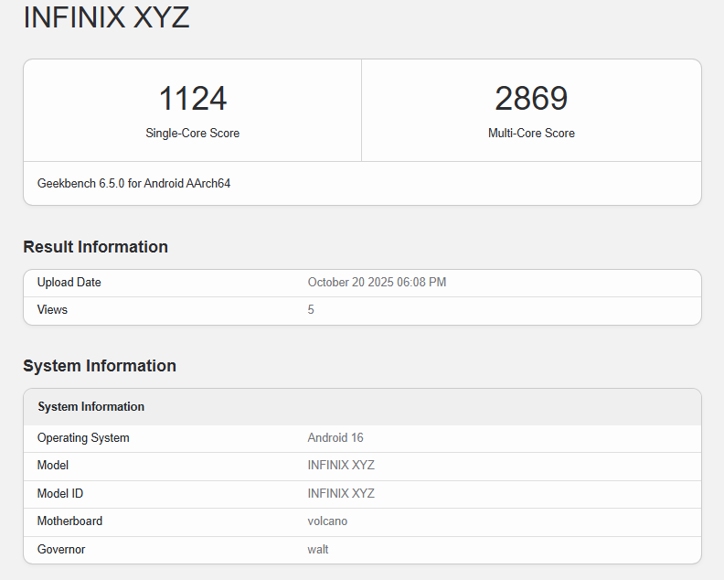Viewport: 724px width, 580px height.
Task: Click Geekbench 6.5.0 for Android AArch64 text
Action: coord(134,183)
